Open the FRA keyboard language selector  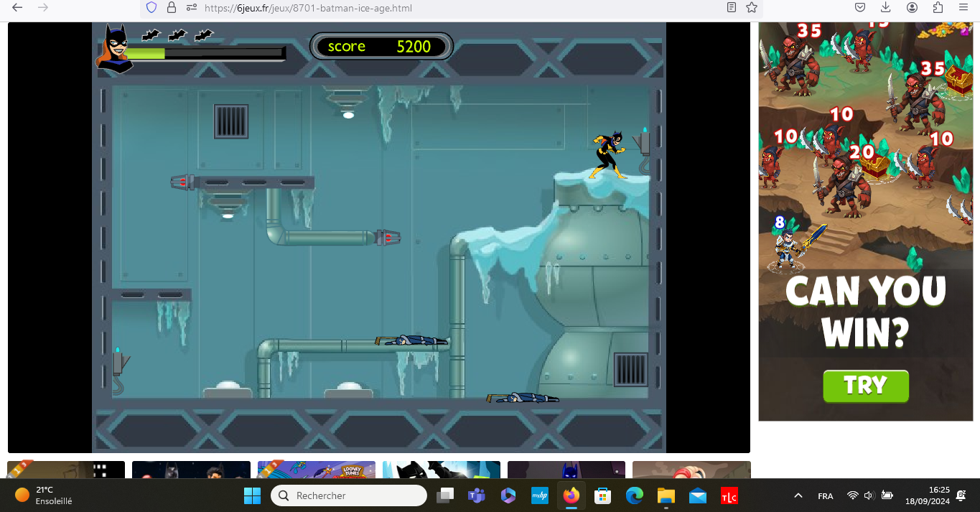826,496
